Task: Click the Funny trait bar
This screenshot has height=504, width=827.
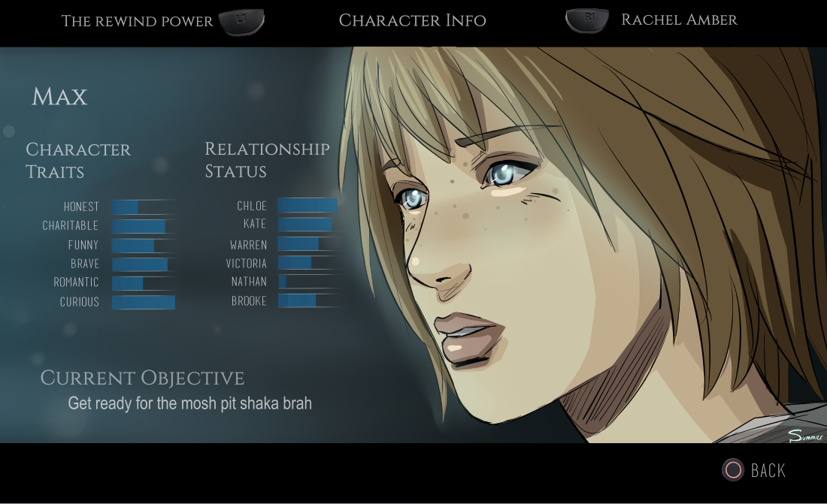Action: tap(144, 245)
